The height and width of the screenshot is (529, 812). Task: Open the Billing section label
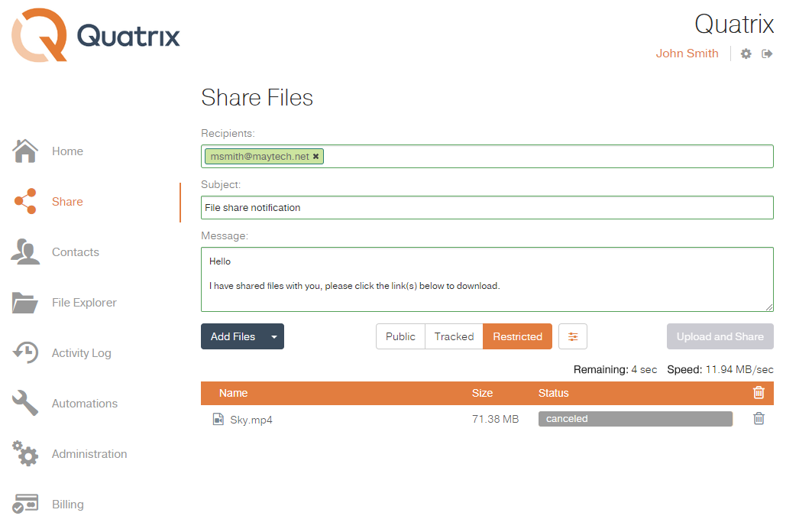pyautogui.click(x=68, y=504)
